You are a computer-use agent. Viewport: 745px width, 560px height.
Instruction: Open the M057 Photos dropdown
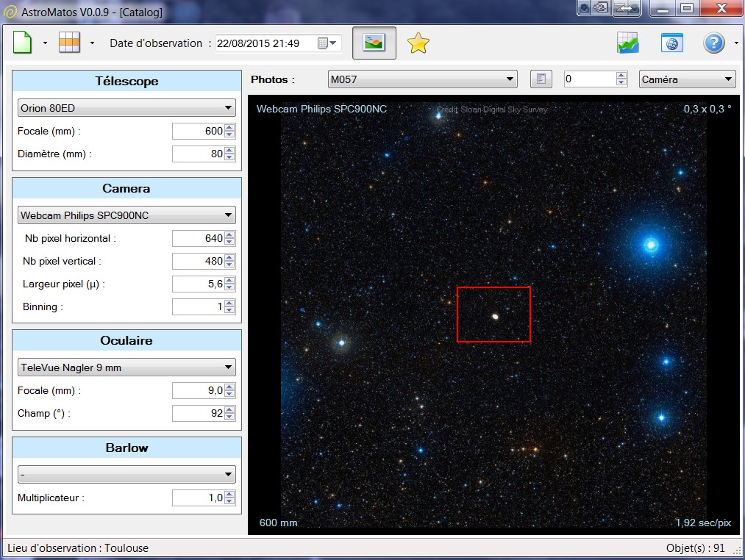click(422, 79)
